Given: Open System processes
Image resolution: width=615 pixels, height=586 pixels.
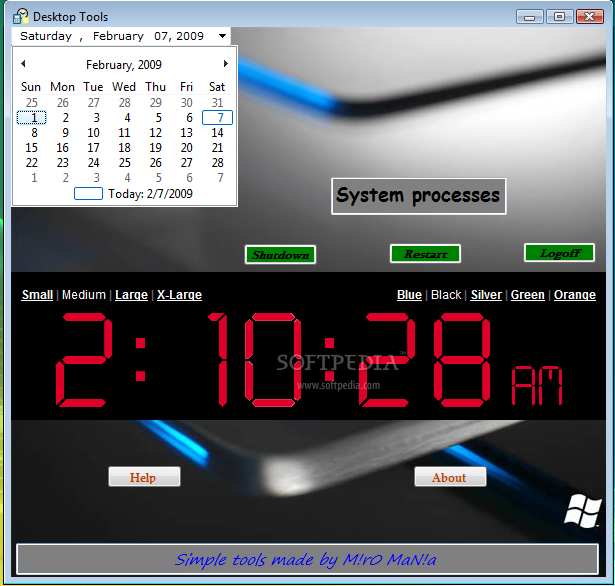Looking at the screenshot, I should pos(418,196).
